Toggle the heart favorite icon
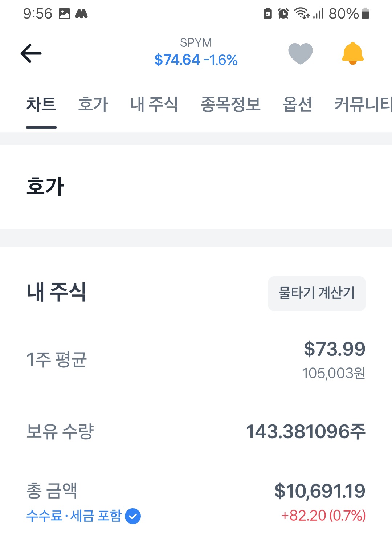 300,53
